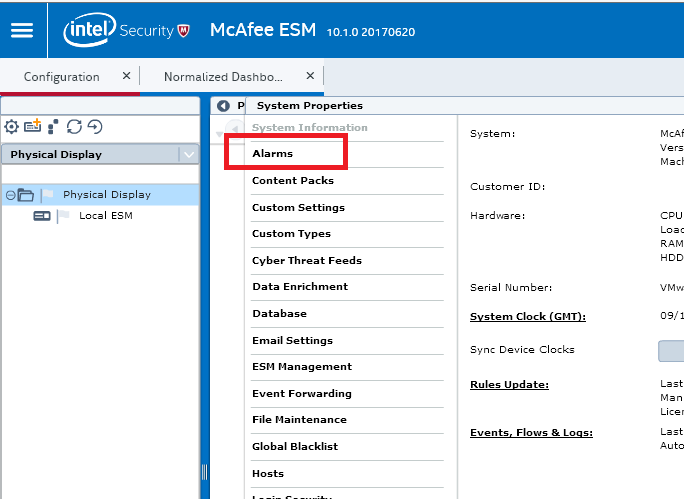Click the add device icon
Image resolution: width=684 pixels, height=499 pixels.
[x=33, y=126]
